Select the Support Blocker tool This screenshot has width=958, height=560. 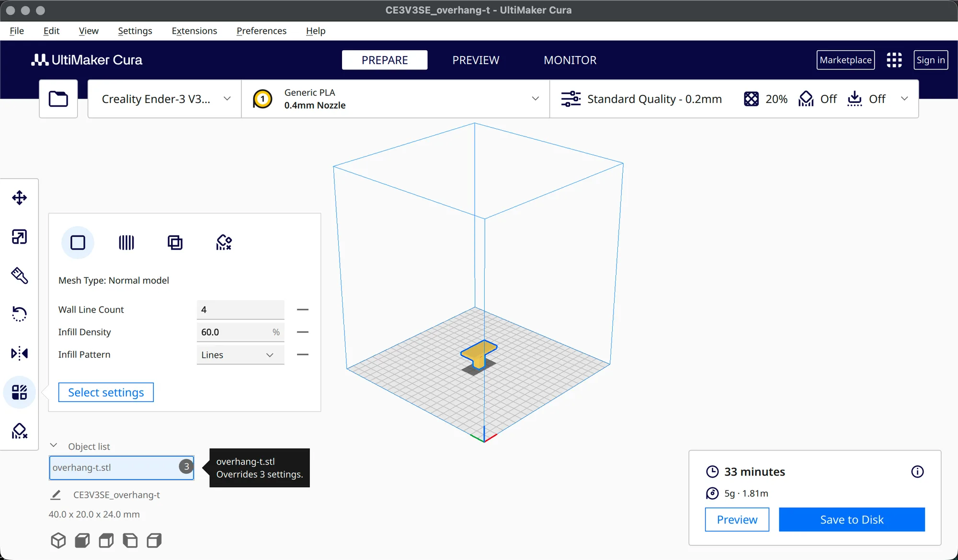pos(19,431)
